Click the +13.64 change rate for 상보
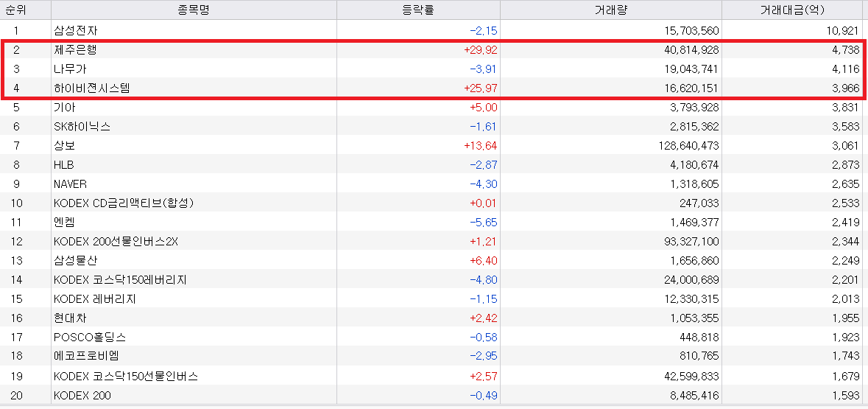This screenshot has height=409, width=868. click(x=481, y=146)
